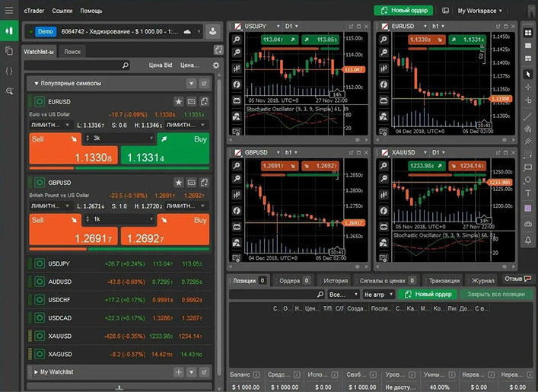Open the hamburger main menu
This screenshot has width=538, height=392.
point(9,11)
